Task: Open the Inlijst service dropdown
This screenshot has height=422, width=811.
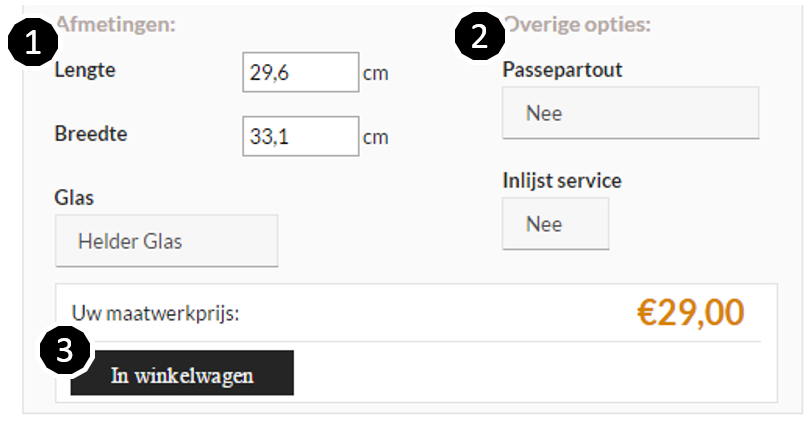Action: tap(555, 223)
